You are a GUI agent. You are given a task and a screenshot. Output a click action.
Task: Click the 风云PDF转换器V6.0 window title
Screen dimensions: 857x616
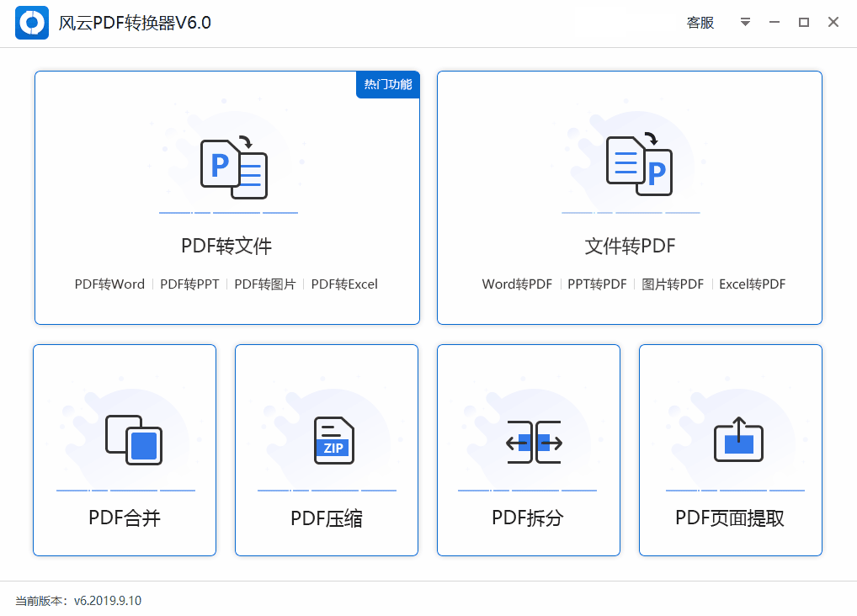click(135, 23)
